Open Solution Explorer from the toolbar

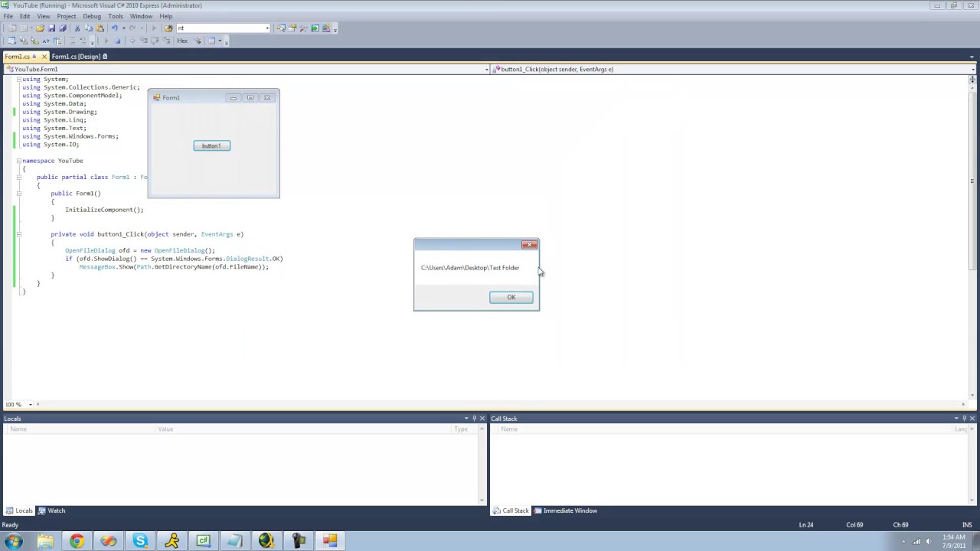[x=281, y=28]
